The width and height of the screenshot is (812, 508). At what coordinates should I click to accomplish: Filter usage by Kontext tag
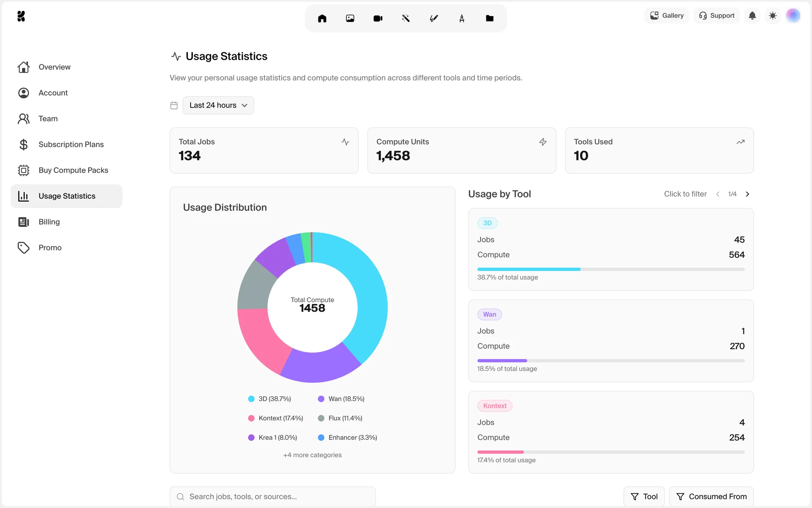coord(494,406)
